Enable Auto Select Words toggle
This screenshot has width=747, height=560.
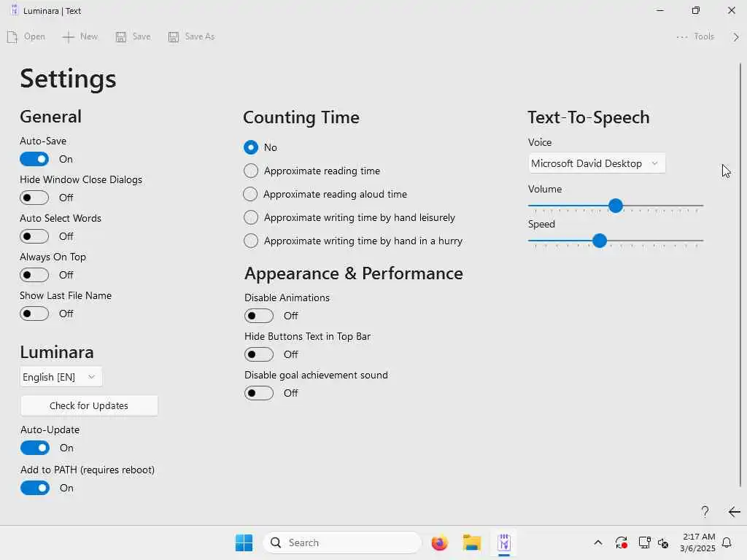coord(34,236)
